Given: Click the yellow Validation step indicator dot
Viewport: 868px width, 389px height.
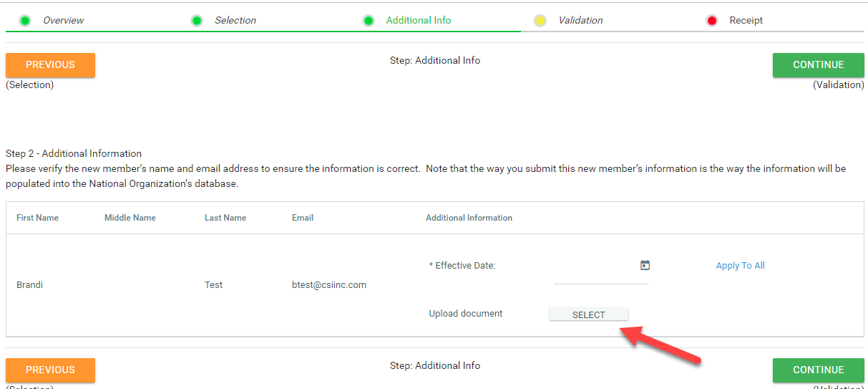Looking at the screenshot, I should point(540,21).
